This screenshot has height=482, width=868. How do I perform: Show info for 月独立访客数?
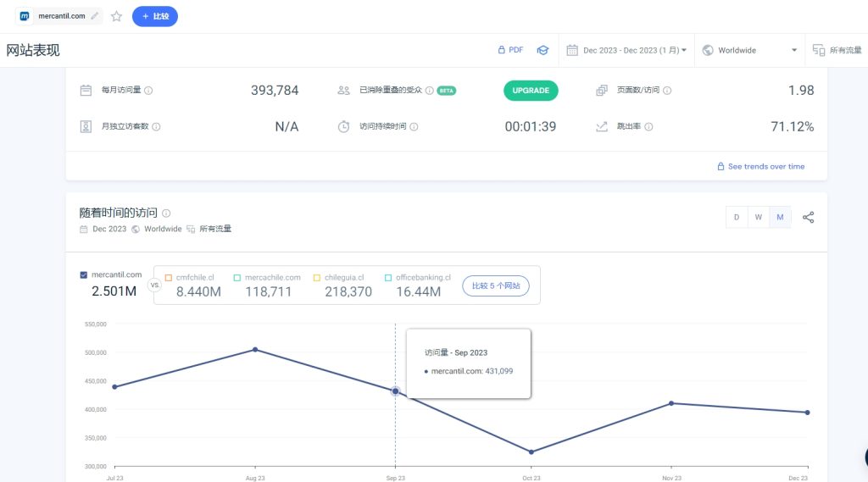point(156,127)
